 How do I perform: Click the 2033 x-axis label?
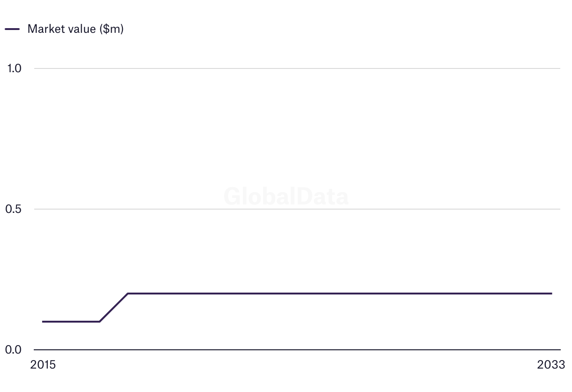[x=552, y=365]
